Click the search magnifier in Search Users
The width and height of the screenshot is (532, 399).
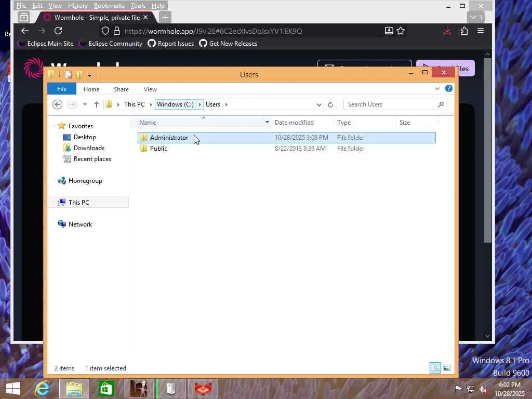(441, 104)
